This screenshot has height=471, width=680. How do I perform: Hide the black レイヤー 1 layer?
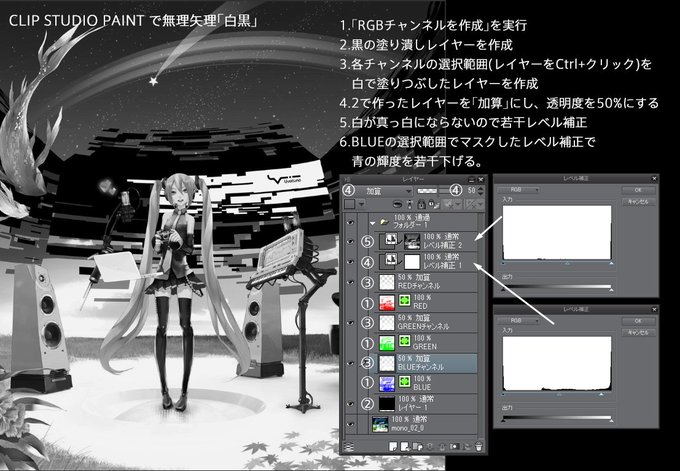[x=350, y=404]
